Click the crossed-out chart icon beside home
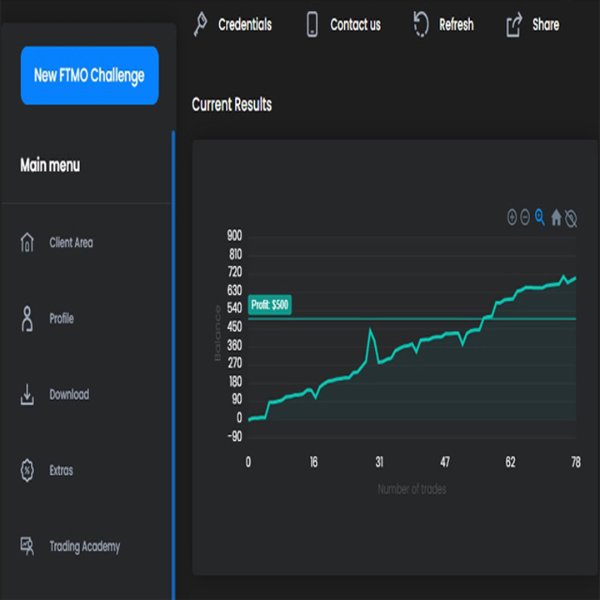Image resolution: width=600 pixels, height=600 pixels. 571,218
